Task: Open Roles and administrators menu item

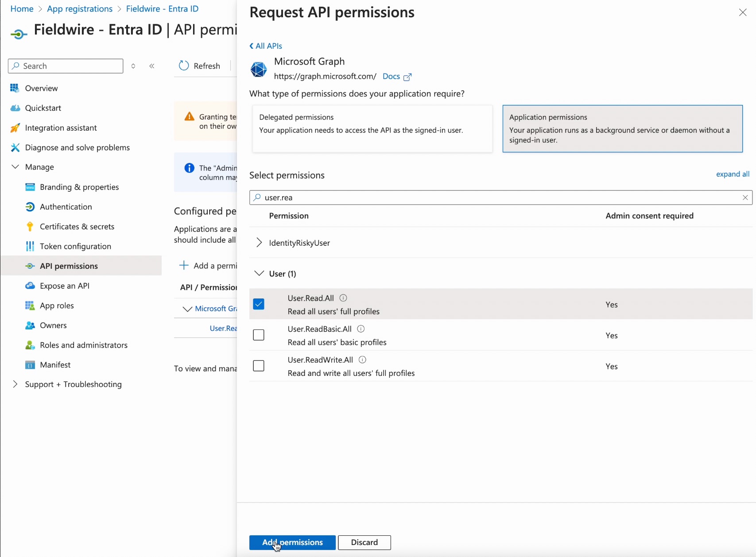Action: [x=84, y=345]
